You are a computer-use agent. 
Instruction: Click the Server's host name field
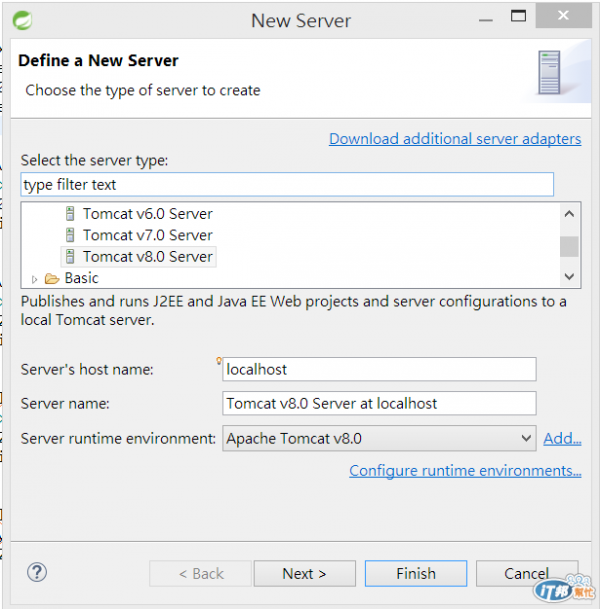coord(379,369)
